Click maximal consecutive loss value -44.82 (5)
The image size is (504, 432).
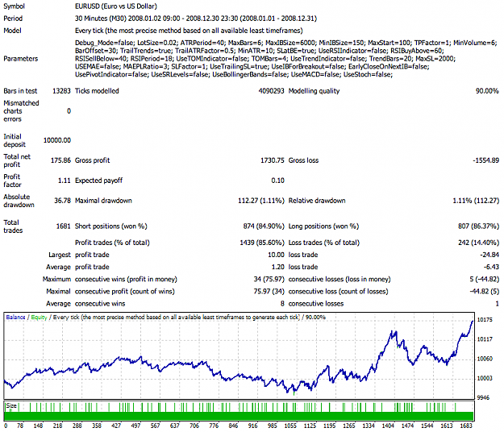(485, 291)
